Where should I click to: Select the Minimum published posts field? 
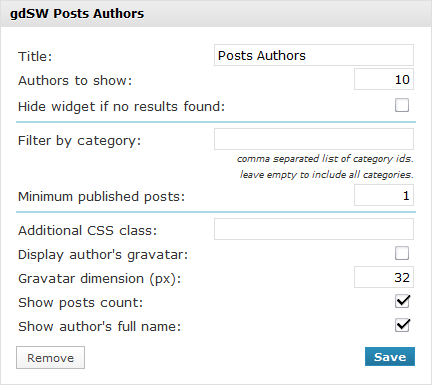point(384,195)
